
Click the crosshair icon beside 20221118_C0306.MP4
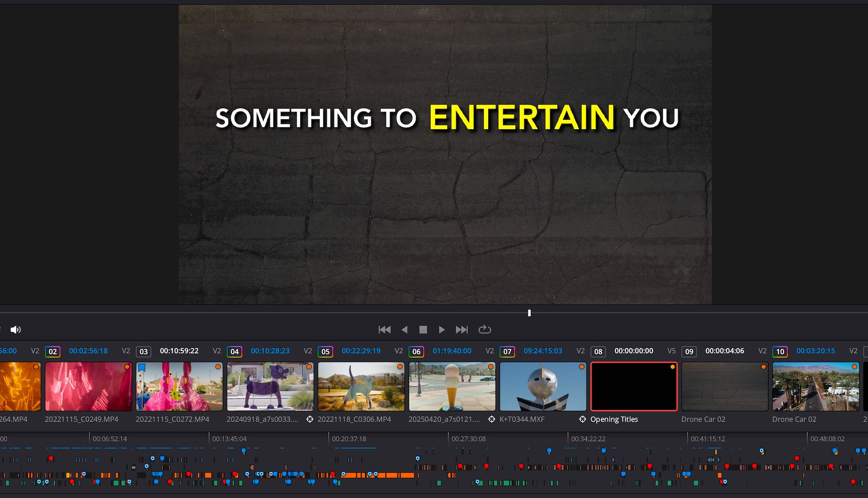coord(310,419)
